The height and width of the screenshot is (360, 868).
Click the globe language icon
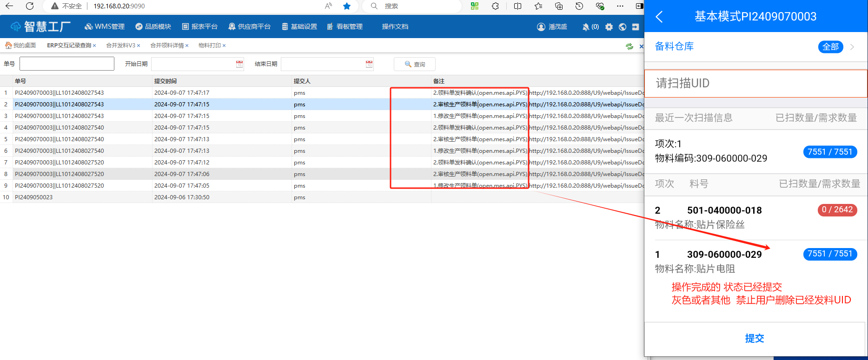pos(623,27)
